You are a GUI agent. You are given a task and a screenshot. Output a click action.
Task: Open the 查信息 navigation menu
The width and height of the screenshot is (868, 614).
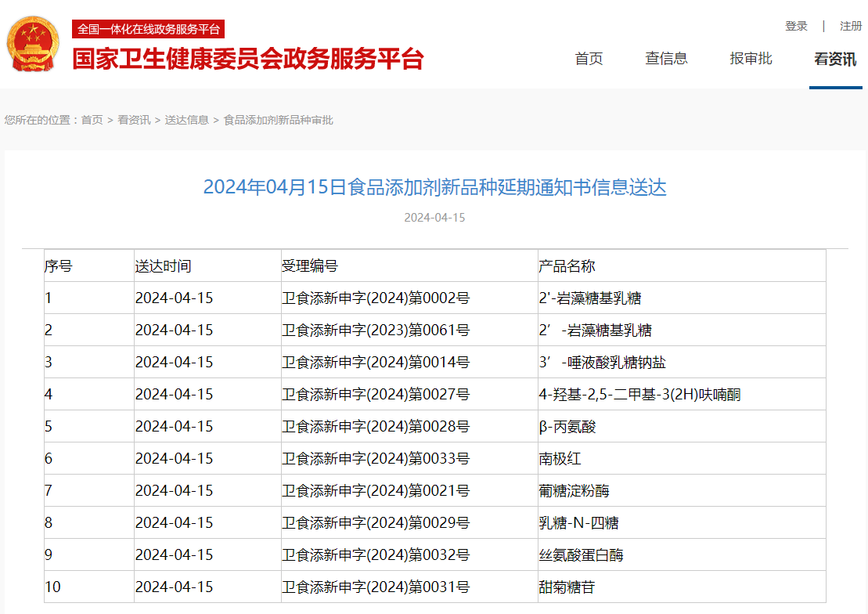coord(666,59)
